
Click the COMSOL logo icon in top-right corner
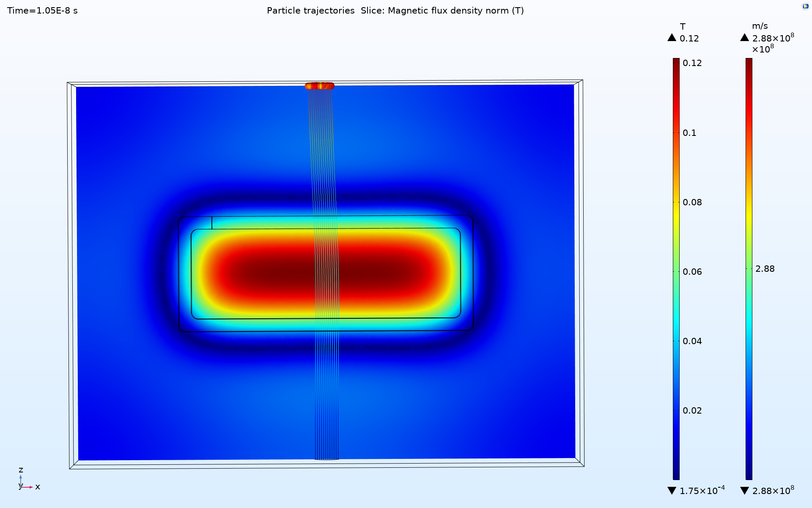point(805,6)
